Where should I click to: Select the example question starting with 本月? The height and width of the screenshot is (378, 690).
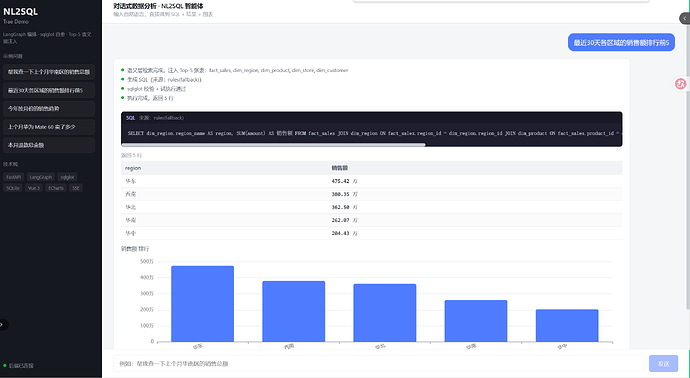(x=49, y=145)
